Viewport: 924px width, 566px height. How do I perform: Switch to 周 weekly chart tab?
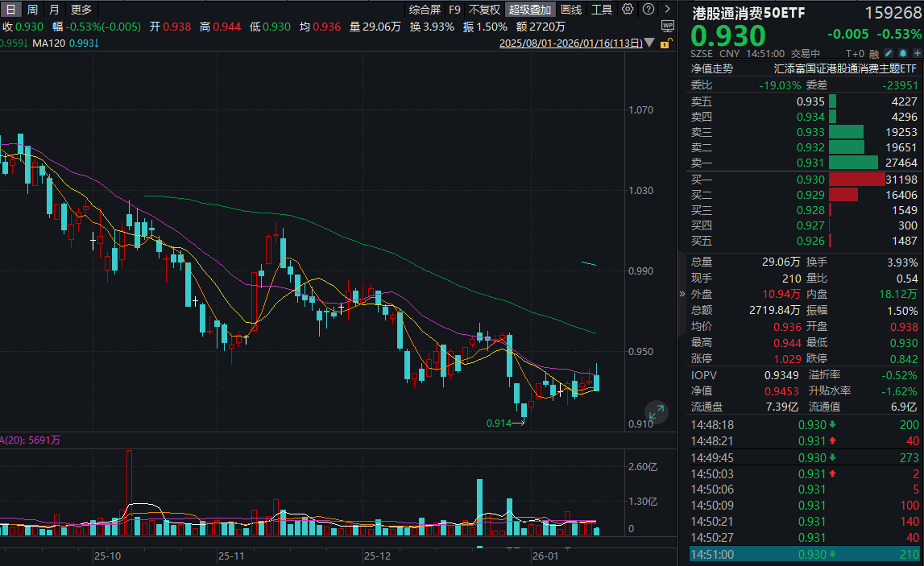click(32, 10)
